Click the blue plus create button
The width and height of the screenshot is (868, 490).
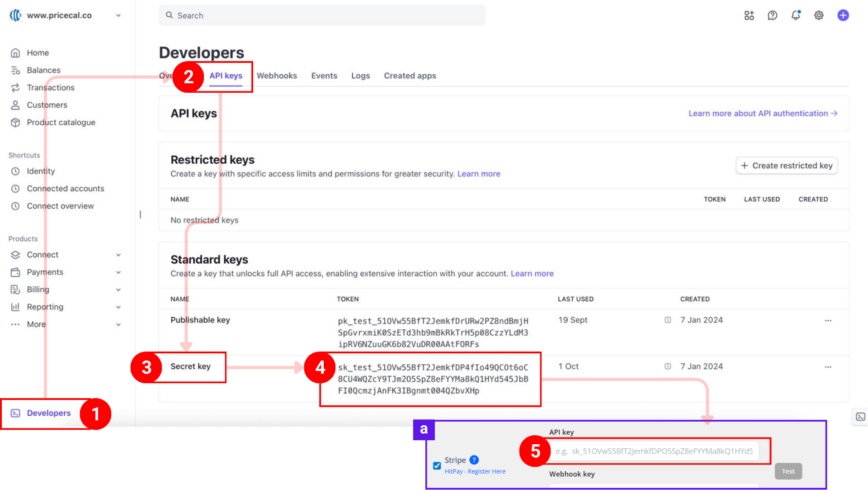(843, 15)
